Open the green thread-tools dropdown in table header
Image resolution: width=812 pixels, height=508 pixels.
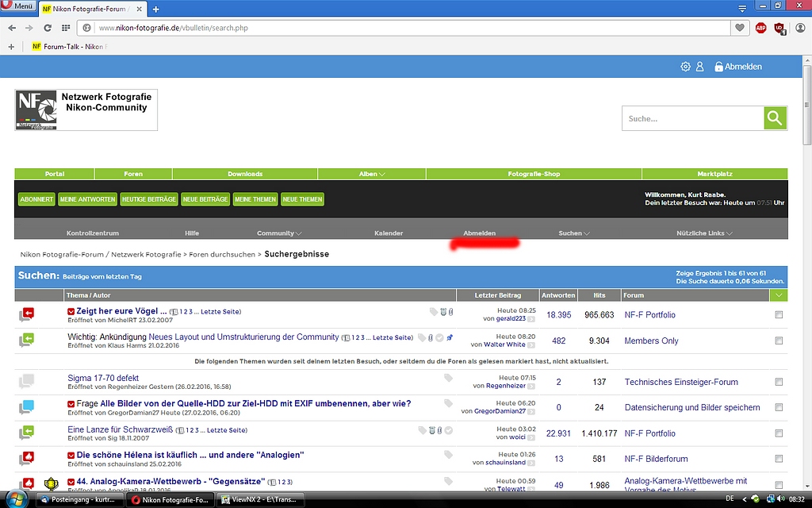[x=779, y=295]
